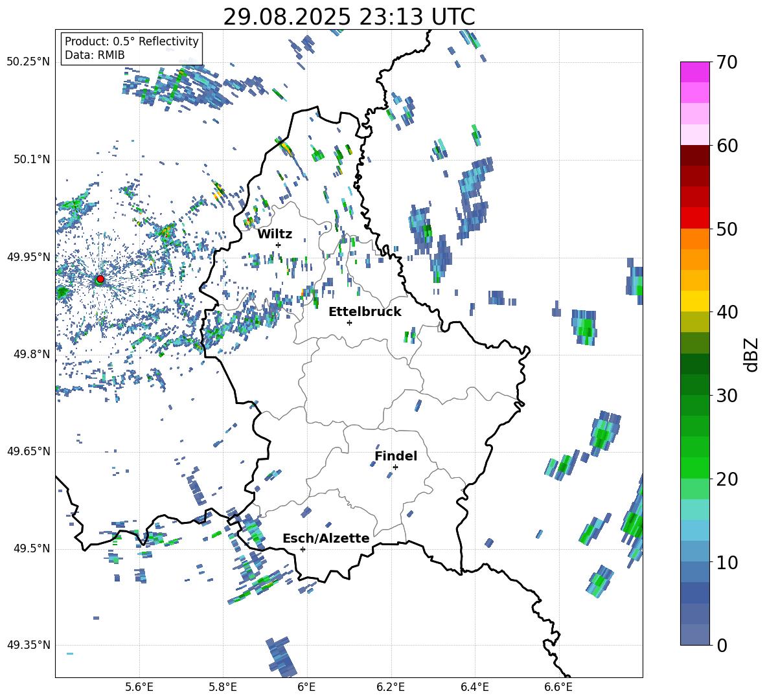Click the 49.5°N latitude label
Viewport: 767px width, 700px height.
tap(31, 549)
